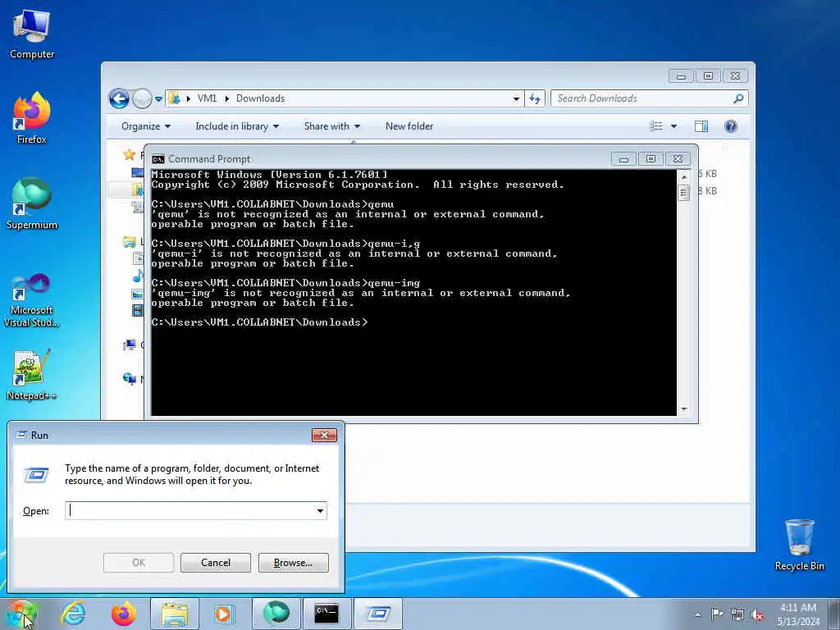Viewport: 840px width, 630px height.
Task: Open Include in library menu
Action: click(x=237, y=126)
